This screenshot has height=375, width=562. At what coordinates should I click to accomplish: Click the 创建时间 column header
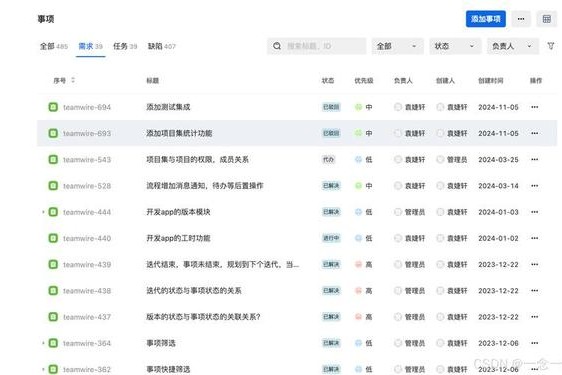[490, 80]
